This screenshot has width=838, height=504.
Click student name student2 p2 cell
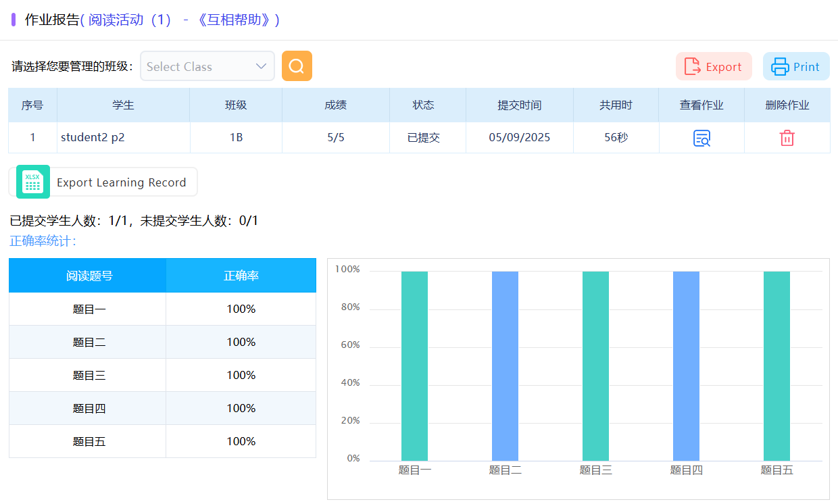coord(93,138)
